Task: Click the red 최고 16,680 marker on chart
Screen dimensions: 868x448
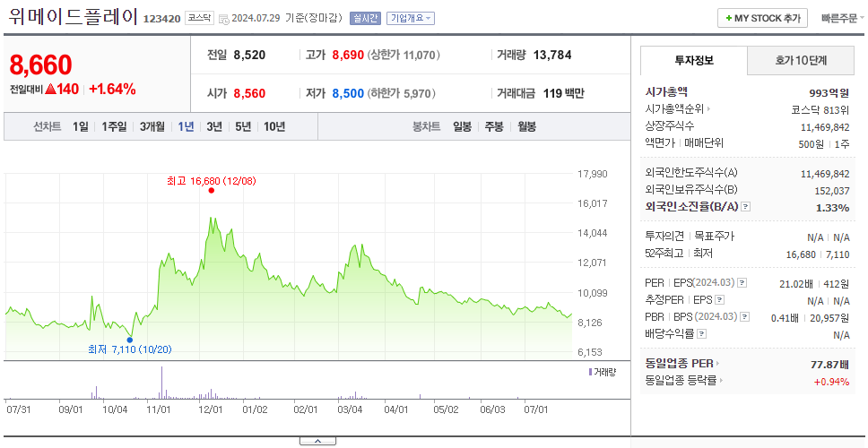Action: (x=211, y=190)
